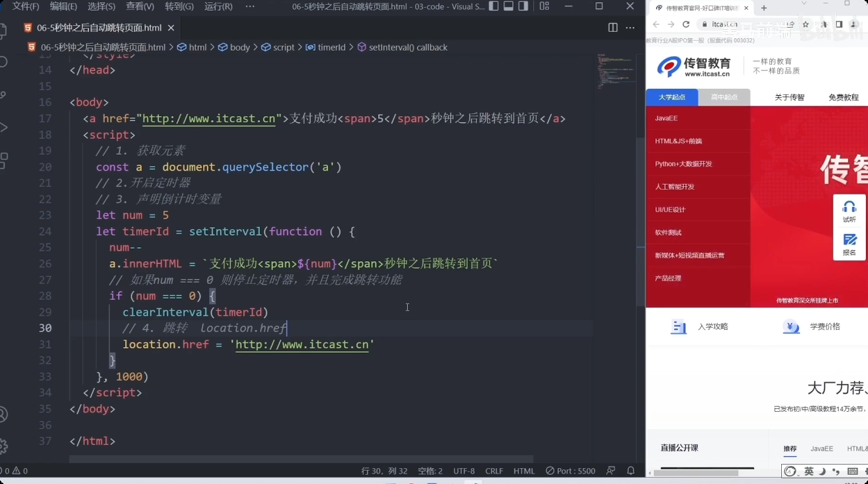The image size is (868, 484).
Task: Change line ending via CRLF status item
Action: (494, 471)
